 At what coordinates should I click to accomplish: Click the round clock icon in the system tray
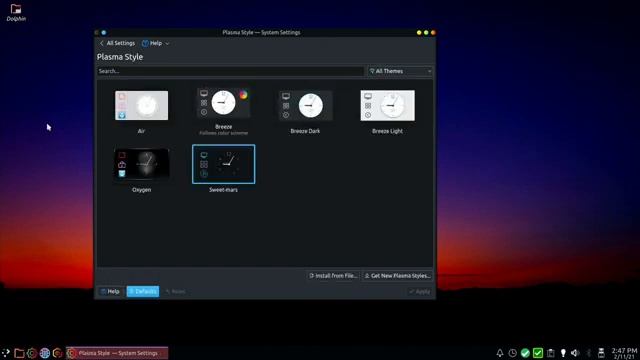(x=512, y=353)
